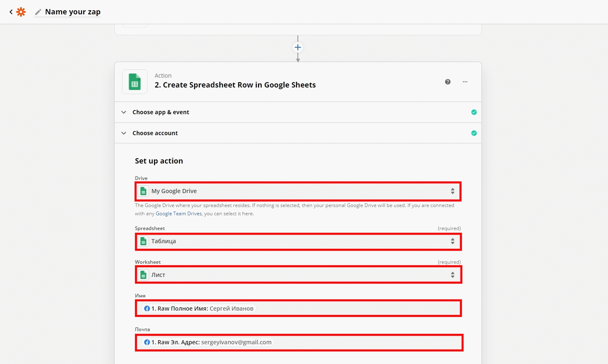This screenshot has width=608, height=364.
Task: Open the step's three-dot menu
Action: tap(465, 82)
